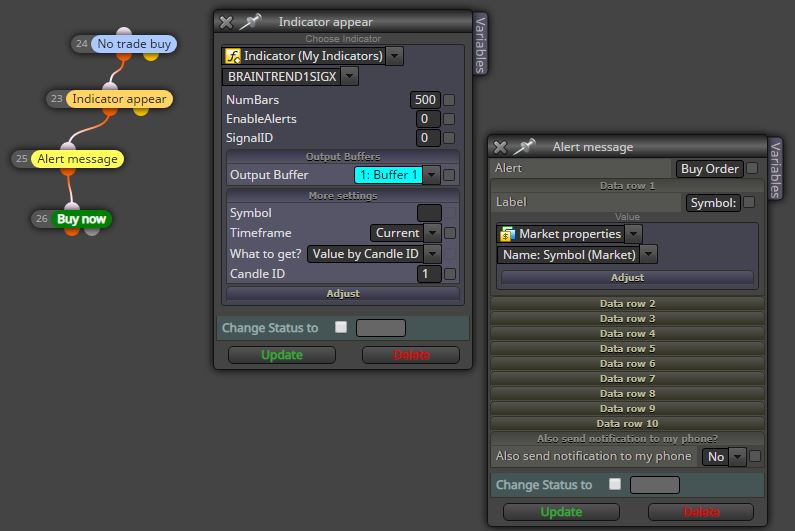Open the phone notification No dropdown
Screen dimensions: 795x531
click(738, 457)
